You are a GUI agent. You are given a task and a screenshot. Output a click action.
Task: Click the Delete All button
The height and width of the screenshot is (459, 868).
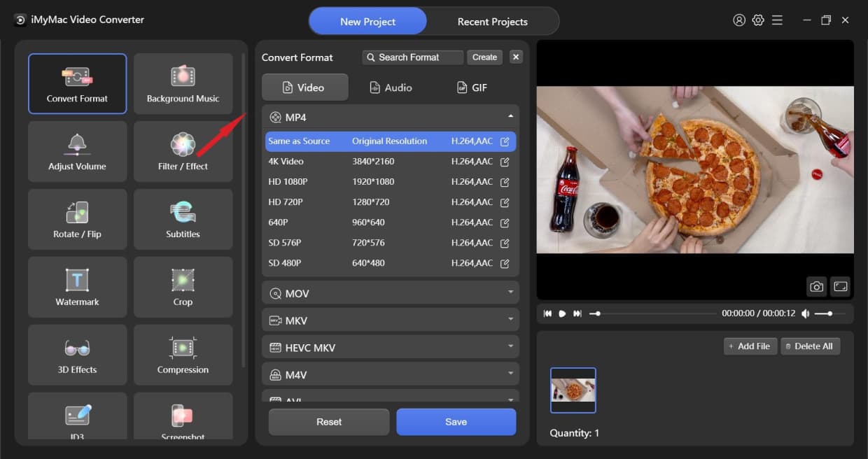[x=810, y=346]
